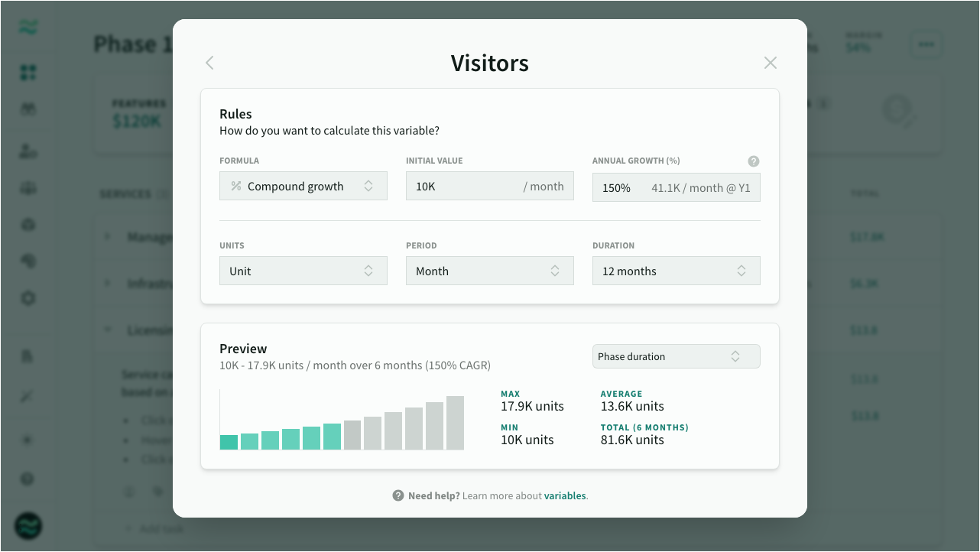Click the Annual Growth help question mark
This screenshot has height=552, width=980.
pos(753,161)
